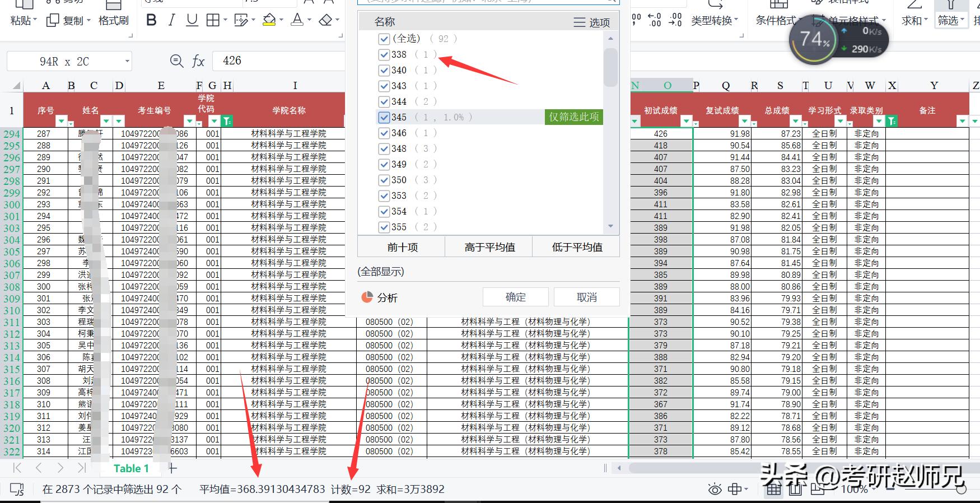Click the copy (复制) icon

click(x=53, y=21)
